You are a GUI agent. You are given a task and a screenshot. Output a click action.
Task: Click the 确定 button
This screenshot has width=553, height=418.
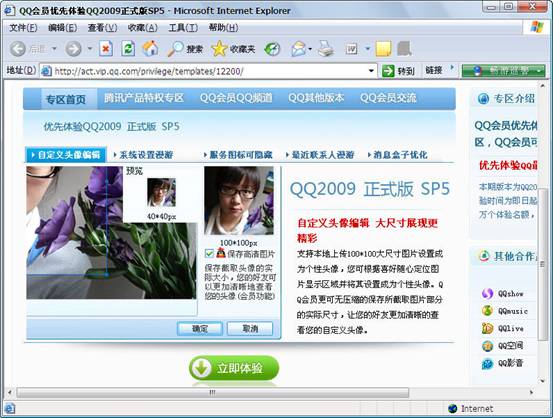[200, 328]
